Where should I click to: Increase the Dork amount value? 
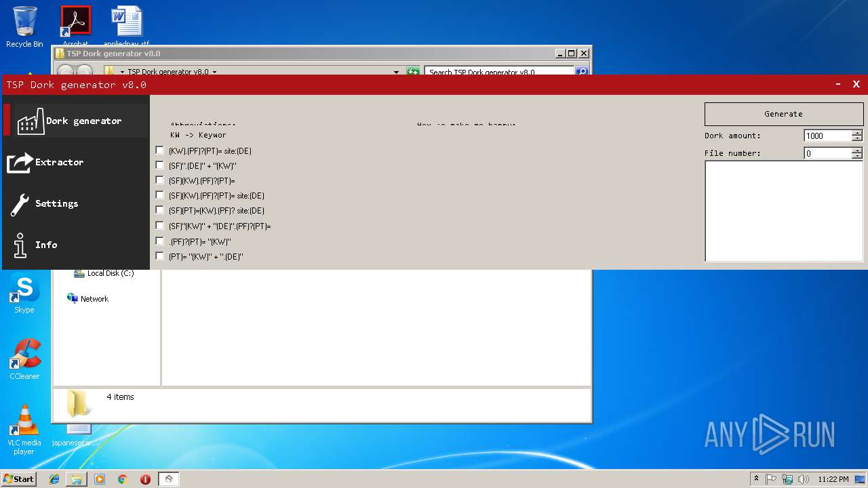click(857, 133)
